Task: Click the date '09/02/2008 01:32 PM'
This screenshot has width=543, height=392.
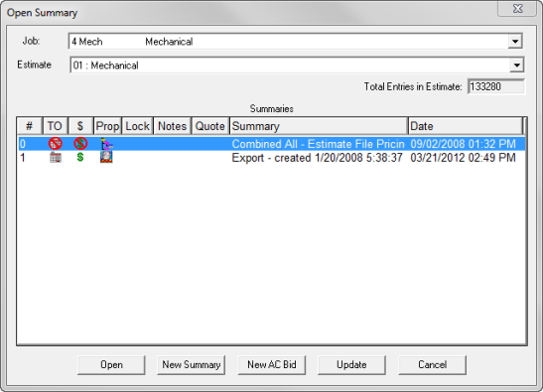Action: tap(463, 144)
